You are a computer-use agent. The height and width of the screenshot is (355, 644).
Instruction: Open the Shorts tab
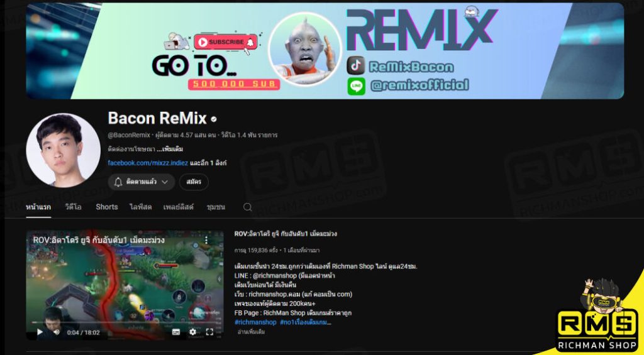(106, 207)
